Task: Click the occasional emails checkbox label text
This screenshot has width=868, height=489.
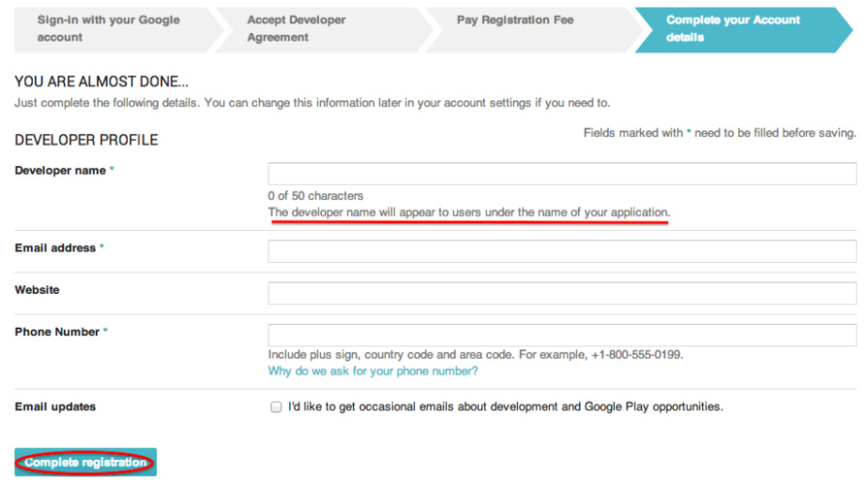Action: coord(505,407)
